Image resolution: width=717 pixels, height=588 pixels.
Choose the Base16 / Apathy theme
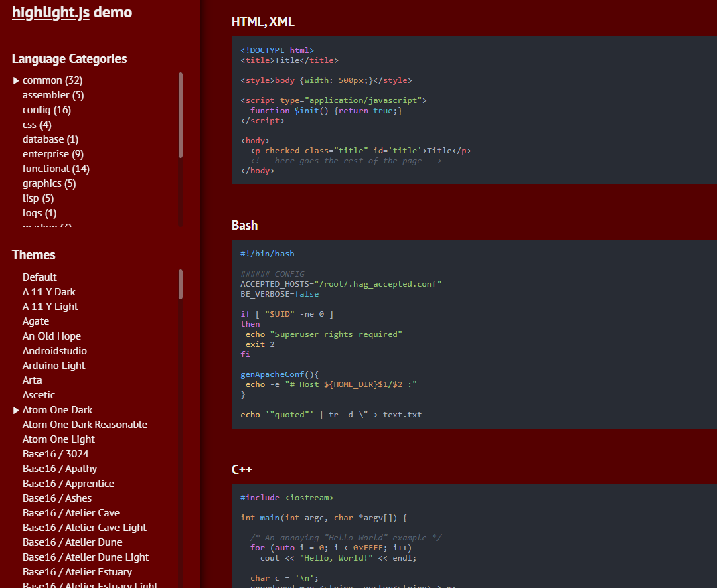[x=60, y=469]
